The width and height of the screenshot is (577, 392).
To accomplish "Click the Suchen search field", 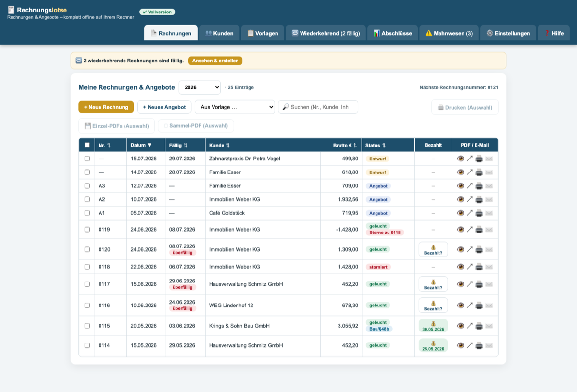I will pyautogui.click(x=318, y=107).
